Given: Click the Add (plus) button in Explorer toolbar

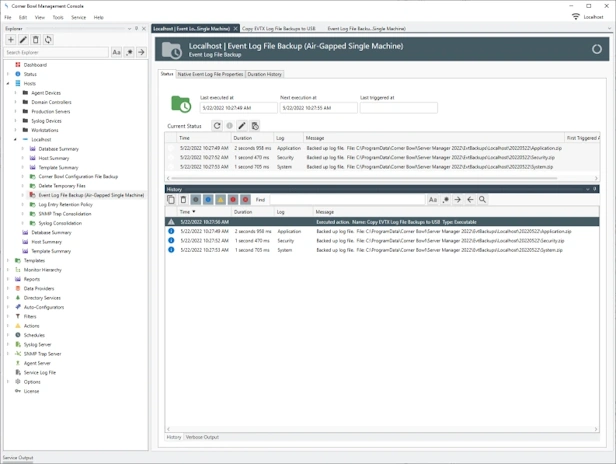Looking at the screenshot, I should [11, 40].
